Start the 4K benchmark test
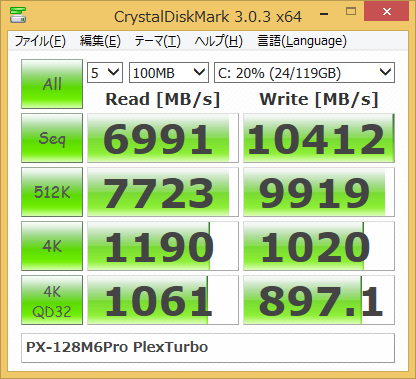 pyautogui.click(x=52, y=246)
